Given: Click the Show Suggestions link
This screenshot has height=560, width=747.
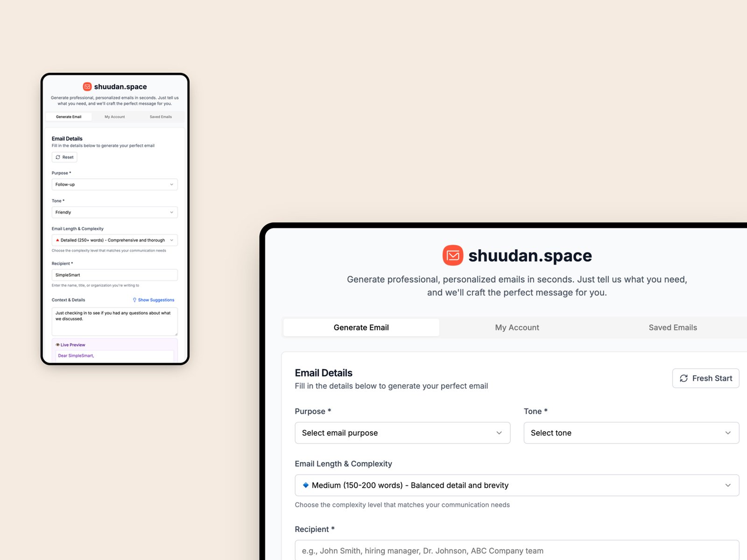Looking at the screenshot, I should 156,300.
